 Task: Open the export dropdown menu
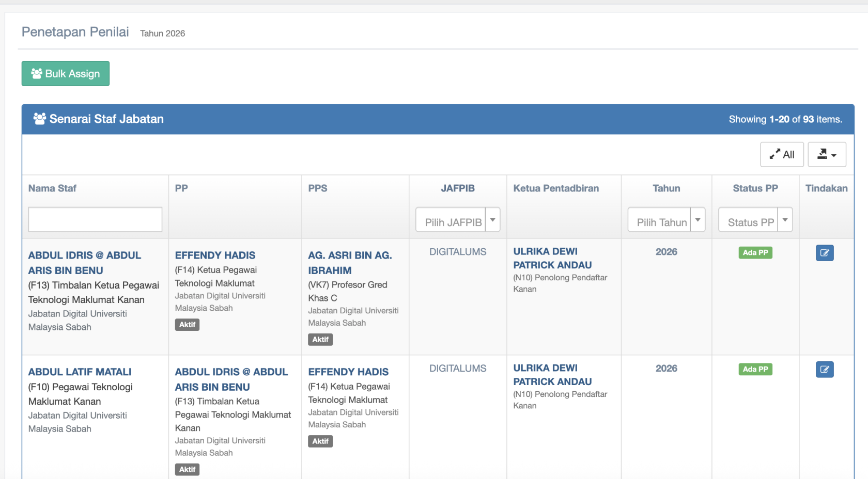(827, 154)
